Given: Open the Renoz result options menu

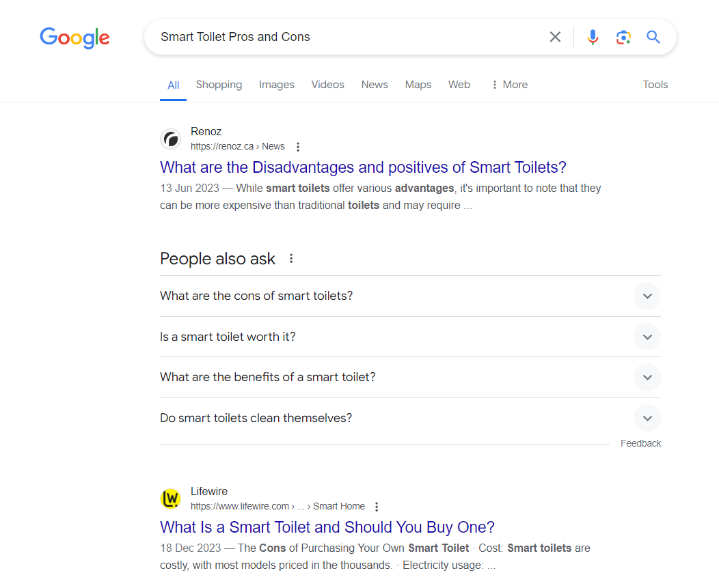Looking at the screenshot, I should 298,147.
